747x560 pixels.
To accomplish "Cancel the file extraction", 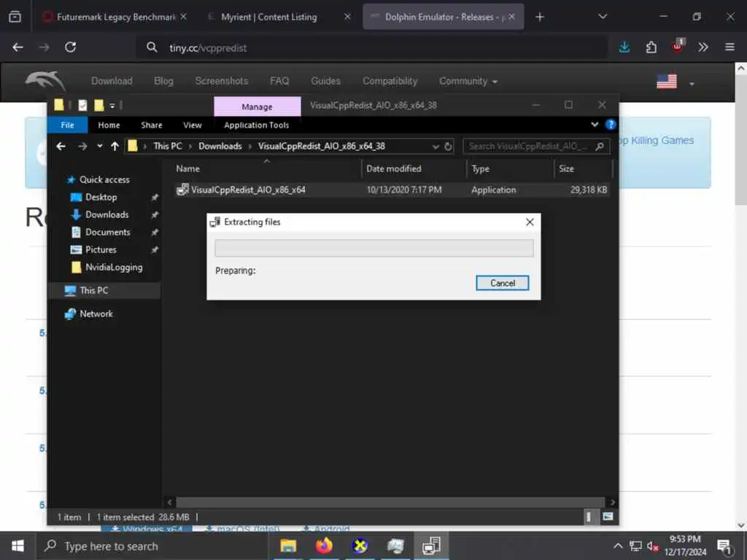I will pos(502,283).
